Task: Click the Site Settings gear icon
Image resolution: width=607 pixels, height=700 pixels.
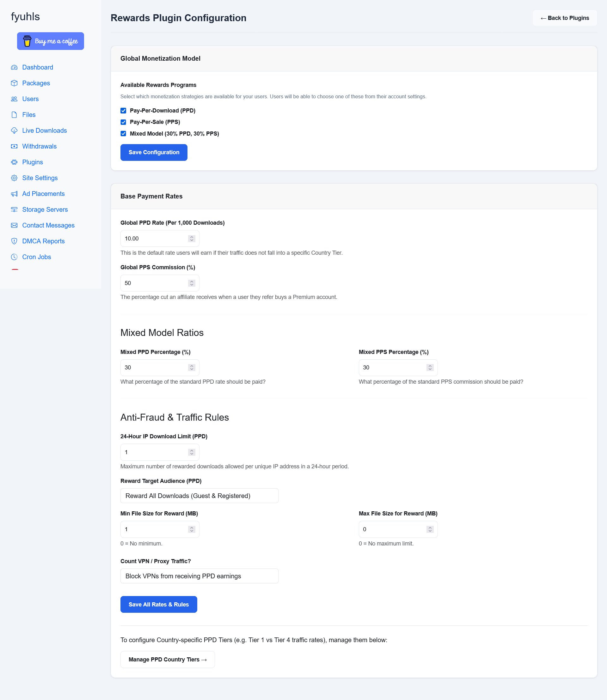Action: (14, 178)
